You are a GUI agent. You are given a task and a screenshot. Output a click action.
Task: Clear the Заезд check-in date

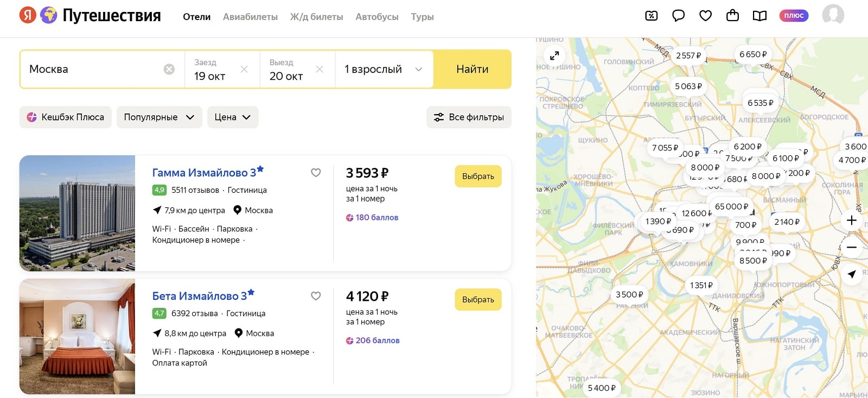pos(244,69)
